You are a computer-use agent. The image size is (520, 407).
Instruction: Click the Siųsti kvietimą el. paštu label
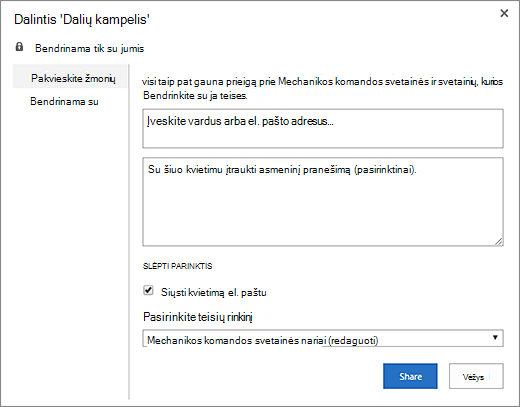tap(214, 293)
